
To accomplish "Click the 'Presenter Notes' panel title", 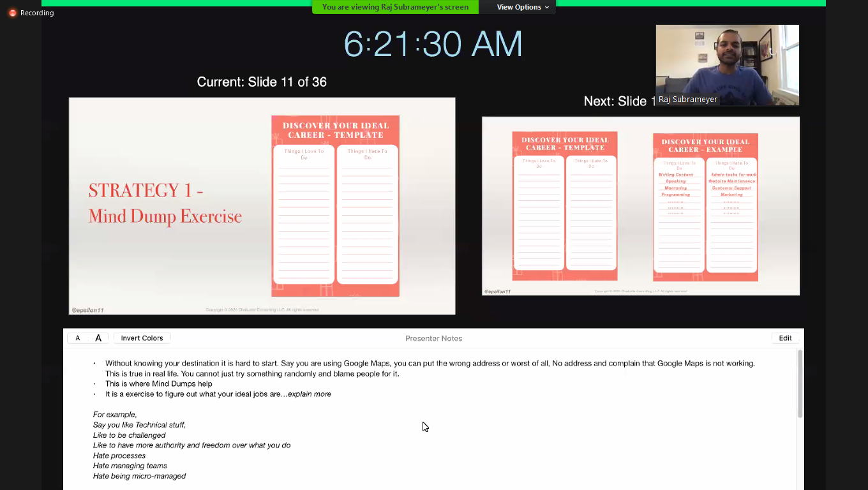I will click(x=433, y=338).
